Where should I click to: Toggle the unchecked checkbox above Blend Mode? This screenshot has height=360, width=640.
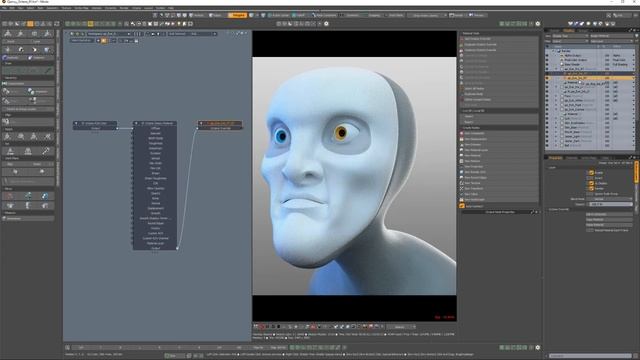pyautogui.click(x=591, y=194)
